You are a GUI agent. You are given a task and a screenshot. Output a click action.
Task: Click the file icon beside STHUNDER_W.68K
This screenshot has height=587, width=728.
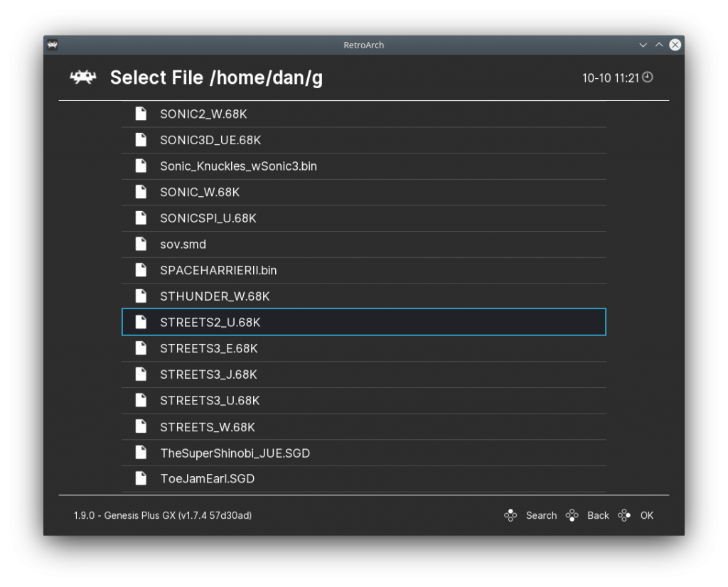[141, 296]
